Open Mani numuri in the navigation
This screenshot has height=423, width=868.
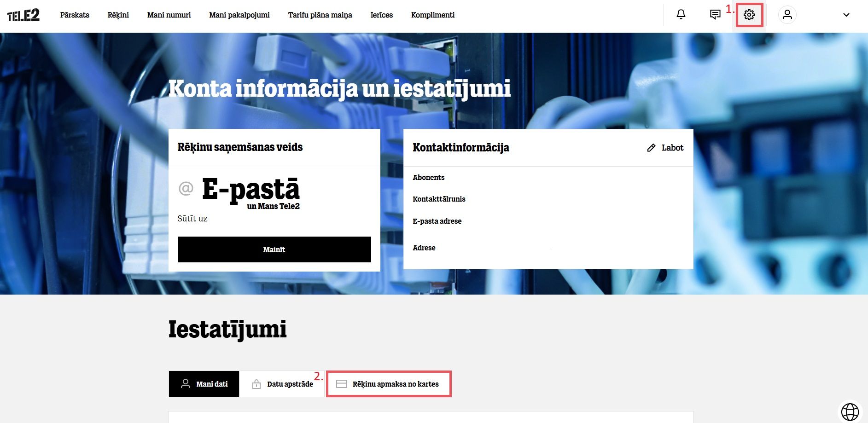click(x=169, y=15)
